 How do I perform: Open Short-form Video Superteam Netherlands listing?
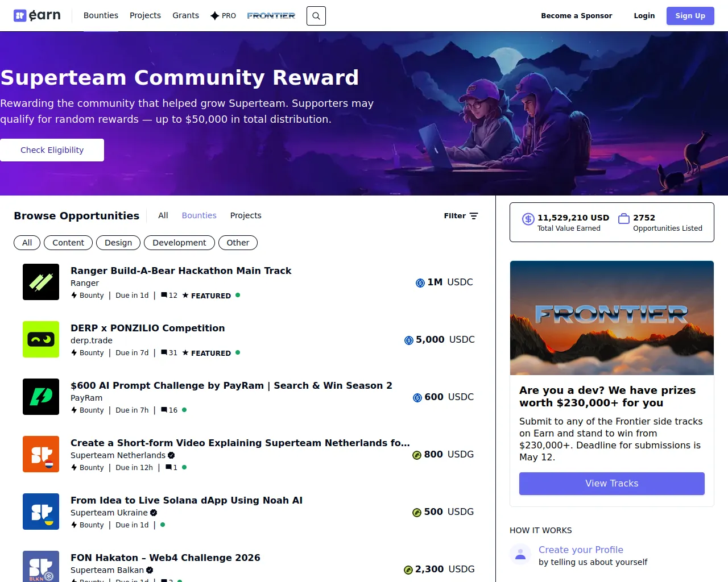point(240,443)
